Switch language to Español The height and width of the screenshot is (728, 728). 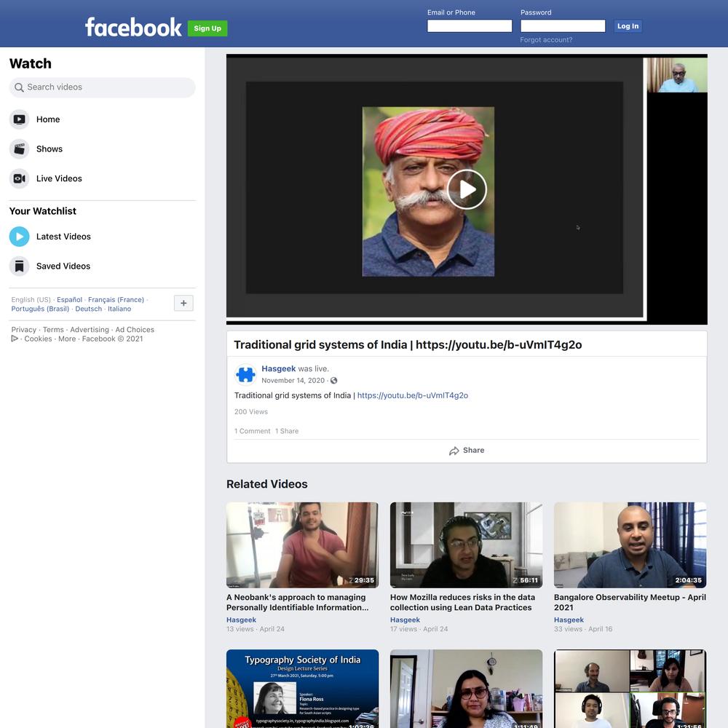coord(70,300)
